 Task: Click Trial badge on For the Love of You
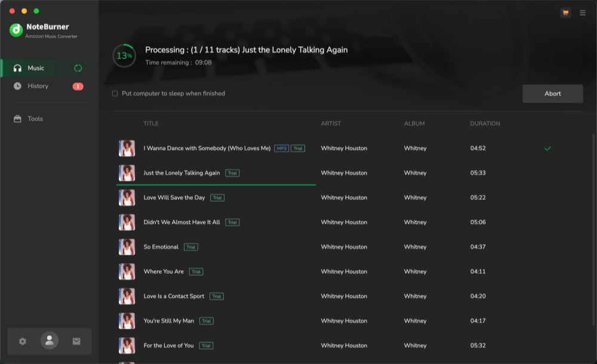(206, 346)
